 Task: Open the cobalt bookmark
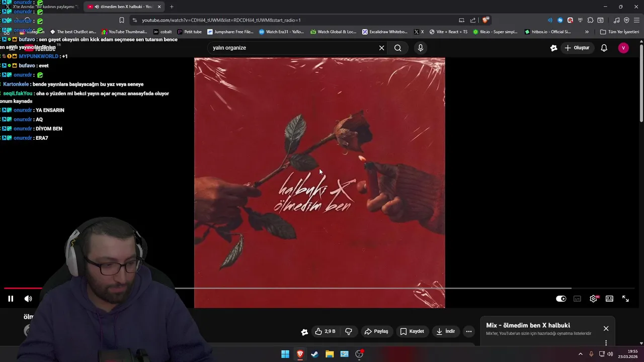[x=162, y=32]
